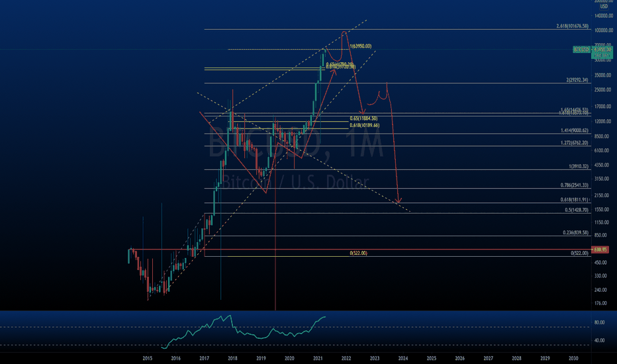Click the 25000.00 price axis value
Image resolution: width=617 pixels, height=364 pixels.
pyautogui.click(x=603, y=90)
